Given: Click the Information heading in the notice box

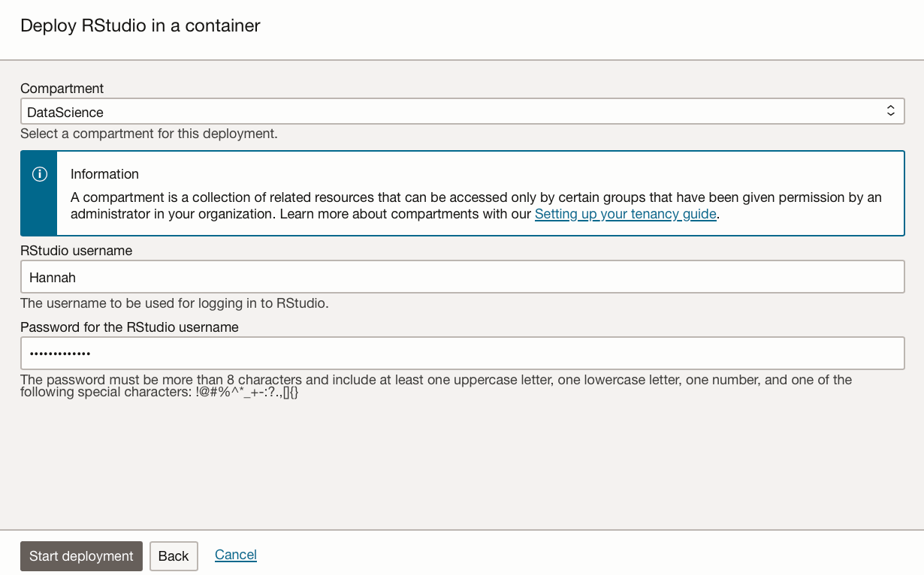Looking at the screenshot, I should coord(104,174).
